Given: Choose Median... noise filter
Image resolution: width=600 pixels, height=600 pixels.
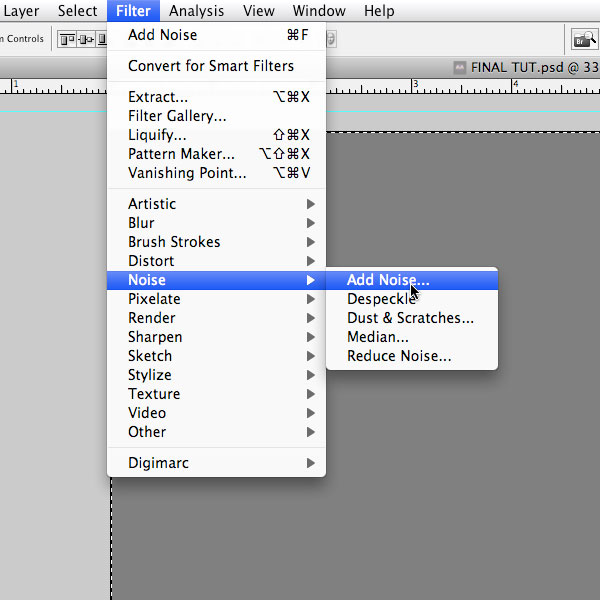Looking at the screenshot, I should pos(412,337).
